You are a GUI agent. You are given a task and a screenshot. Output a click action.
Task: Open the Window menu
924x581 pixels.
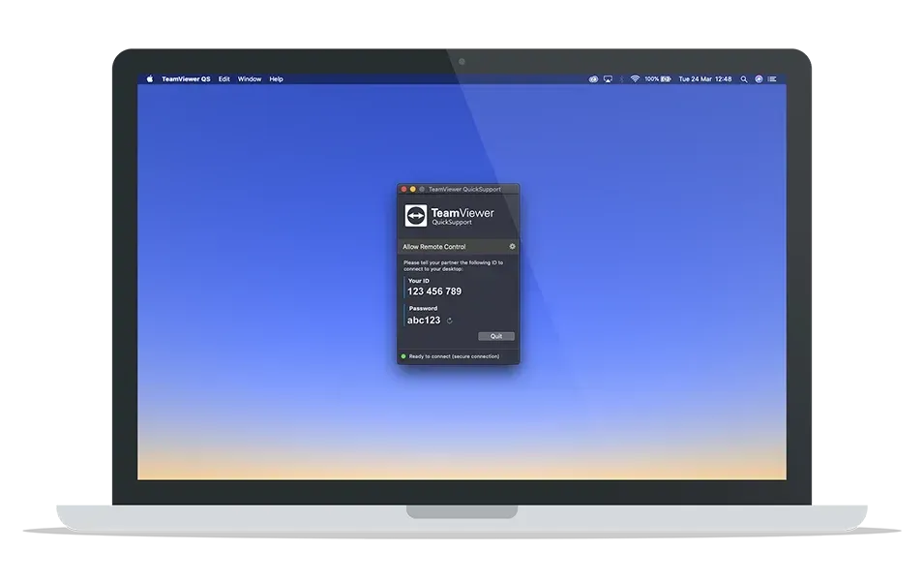click(250, 78)
